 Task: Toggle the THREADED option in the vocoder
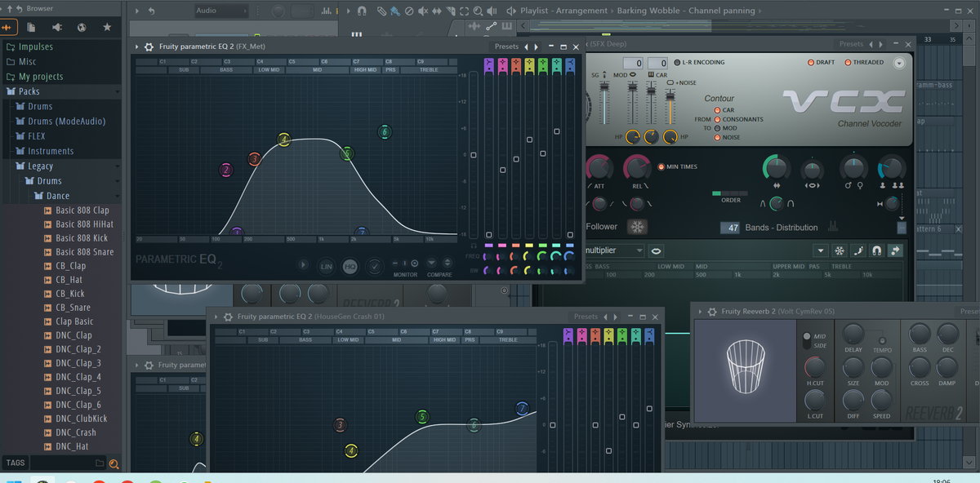tap(848, 63)
